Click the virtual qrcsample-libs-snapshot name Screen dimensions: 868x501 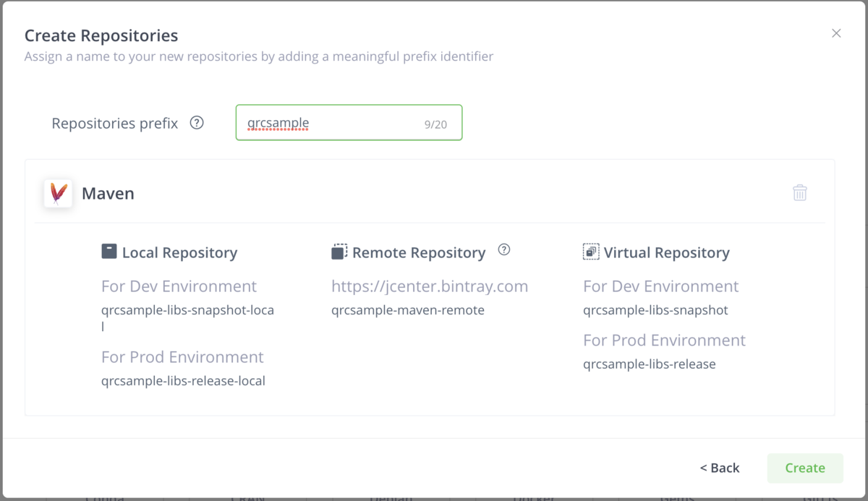(x=655, y=311)
